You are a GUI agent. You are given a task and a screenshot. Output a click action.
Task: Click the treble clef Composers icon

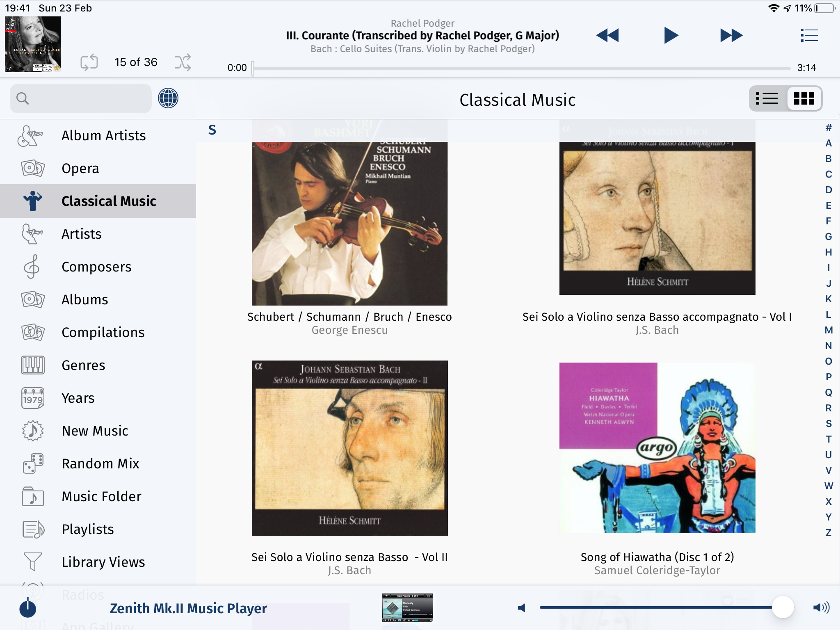[x=32, y=267]
